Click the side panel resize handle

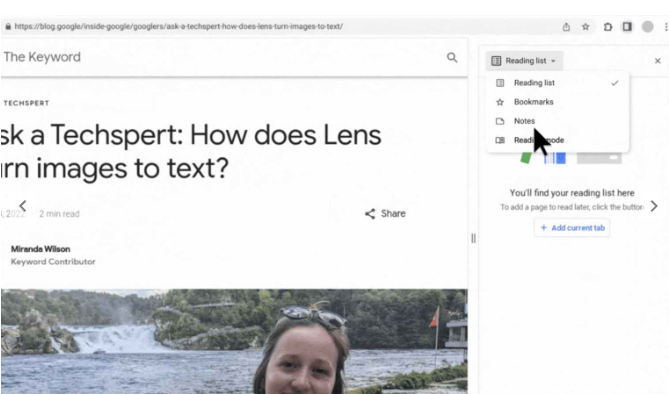click(x=473, y=238)
